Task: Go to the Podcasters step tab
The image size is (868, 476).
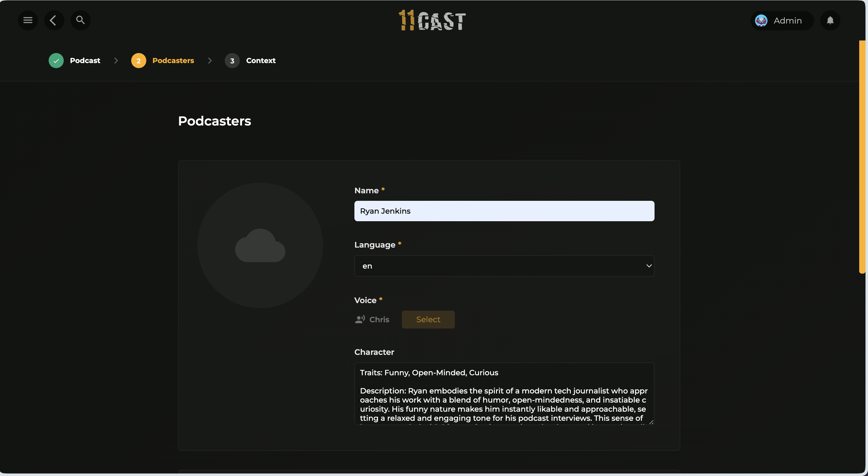Action: (x=173, y=61)
